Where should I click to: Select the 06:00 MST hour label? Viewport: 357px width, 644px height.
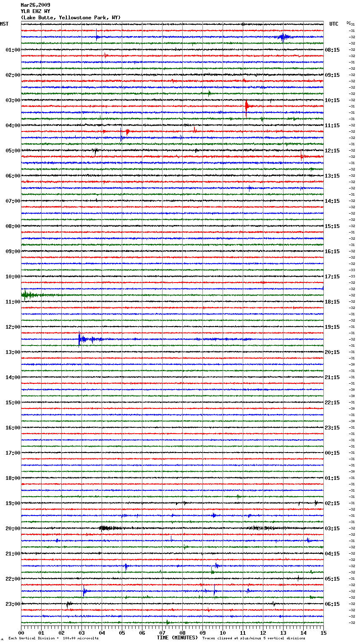(13, 176)
